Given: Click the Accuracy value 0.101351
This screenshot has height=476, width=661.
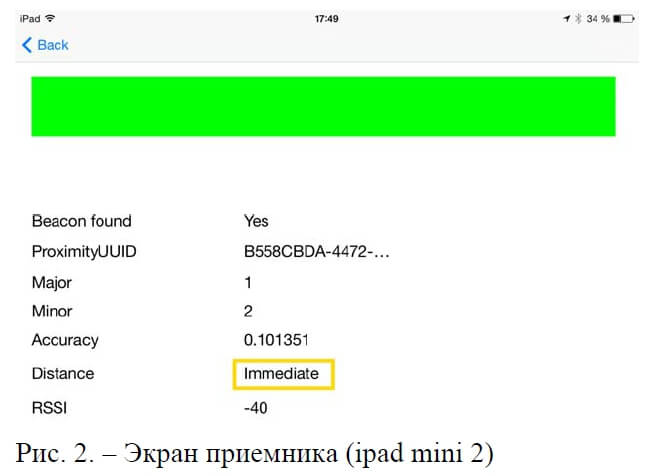Looking at the screenshot, I should (x=276, y=341).
